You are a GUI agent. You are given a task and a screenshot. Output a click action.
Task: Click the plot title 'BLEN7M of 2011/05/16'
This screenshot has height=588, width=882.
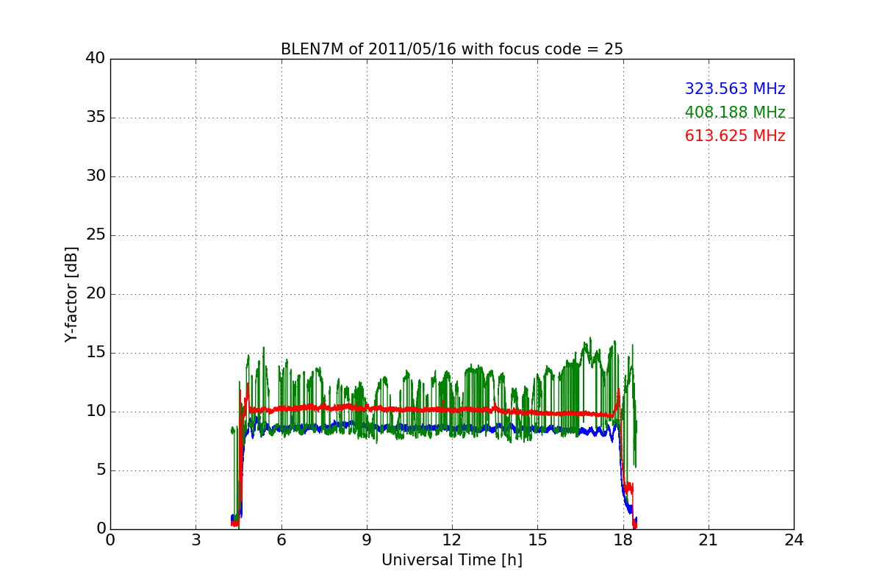(452, 49)
